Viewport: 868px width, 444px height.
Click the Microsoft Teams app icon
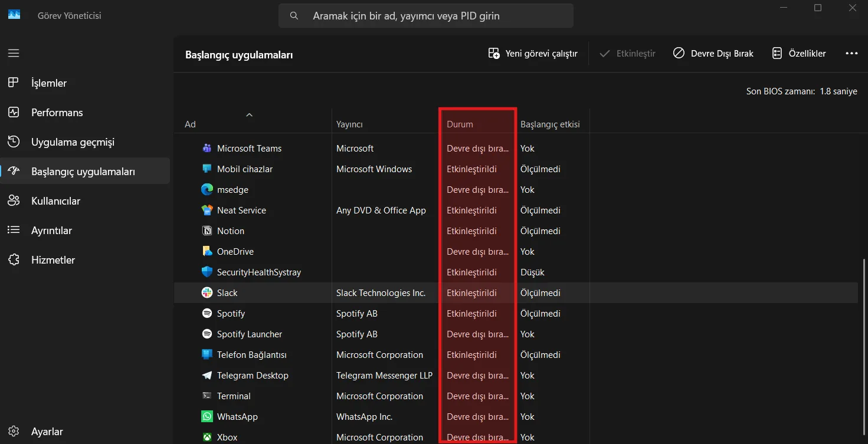207,149
